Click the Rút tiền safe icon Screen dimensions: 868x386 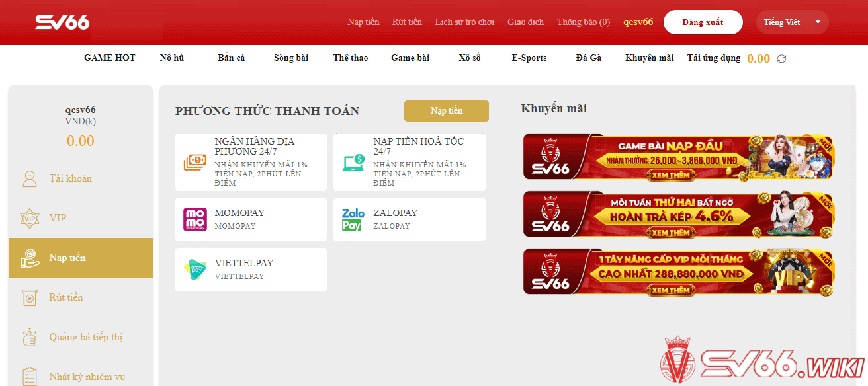(x=30, y=297)
